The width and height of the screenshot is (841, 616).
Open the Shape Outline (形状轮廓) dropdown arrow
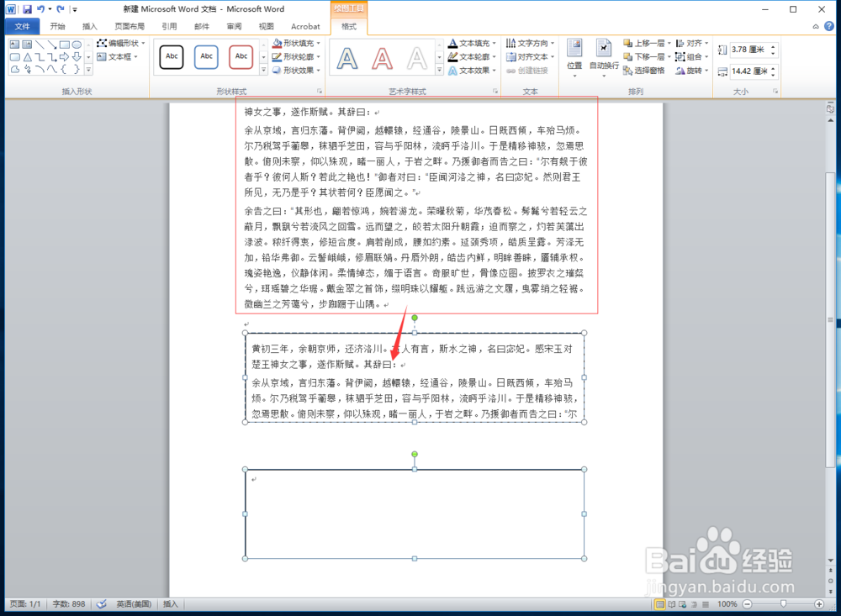click(x=318, y=55)
